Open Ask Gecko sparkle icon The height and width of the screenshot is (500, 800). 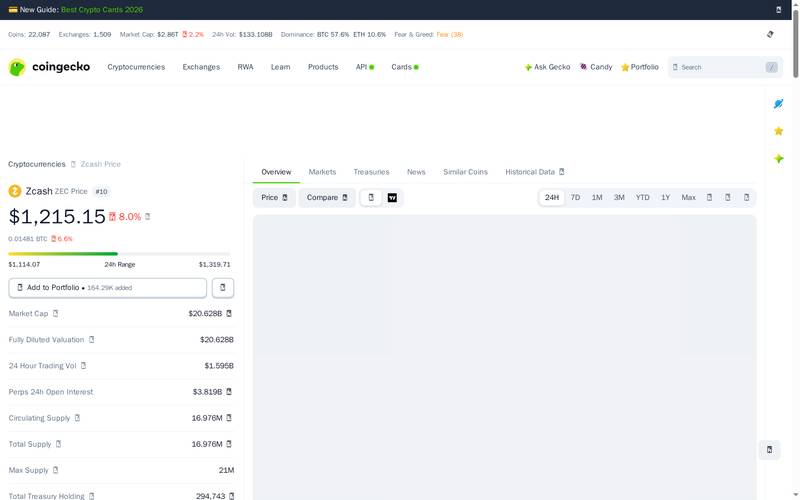pos(528,67)
